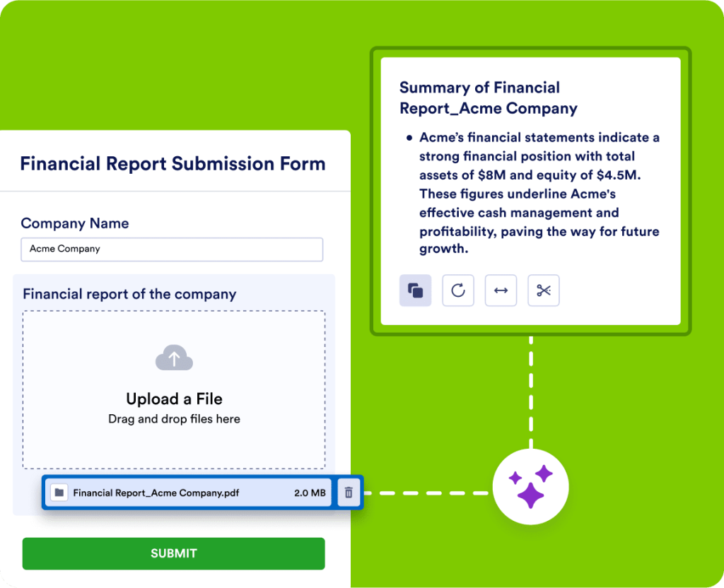Click "Drag and drop files here" text
The image size is (724, 588).
[174, 419]
